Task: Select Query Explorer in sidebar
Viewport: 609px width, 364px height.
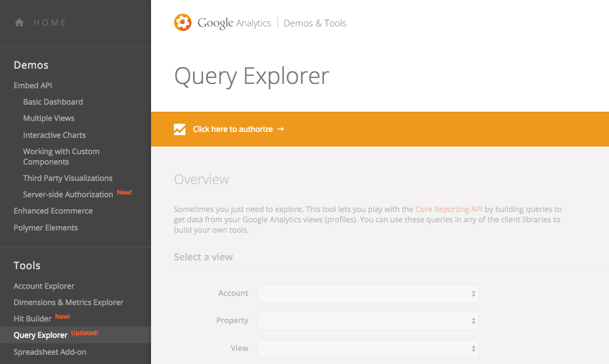Action: click(x=40, y=335)
